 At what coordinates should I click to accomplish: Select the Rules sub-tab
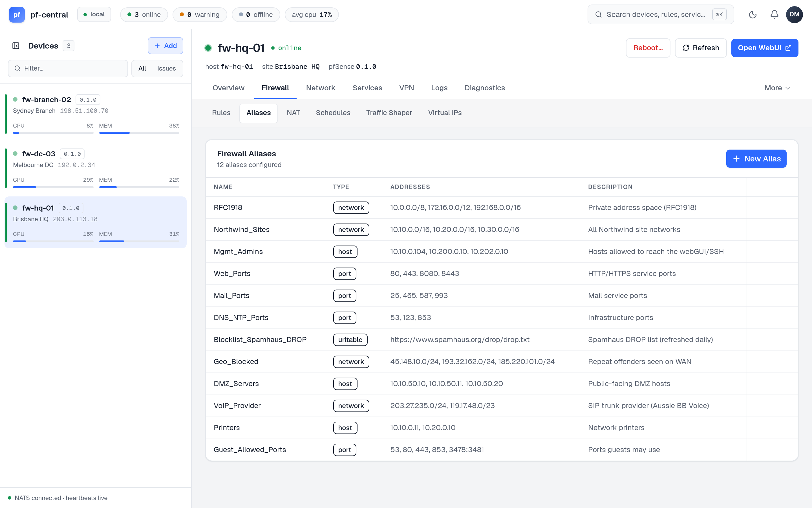click(221, 113)
